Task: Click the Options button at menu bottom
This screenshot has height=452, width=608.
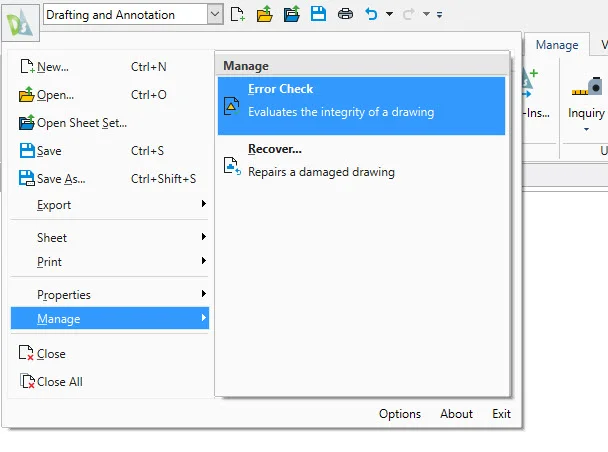Action: click(x=399, y=414)
